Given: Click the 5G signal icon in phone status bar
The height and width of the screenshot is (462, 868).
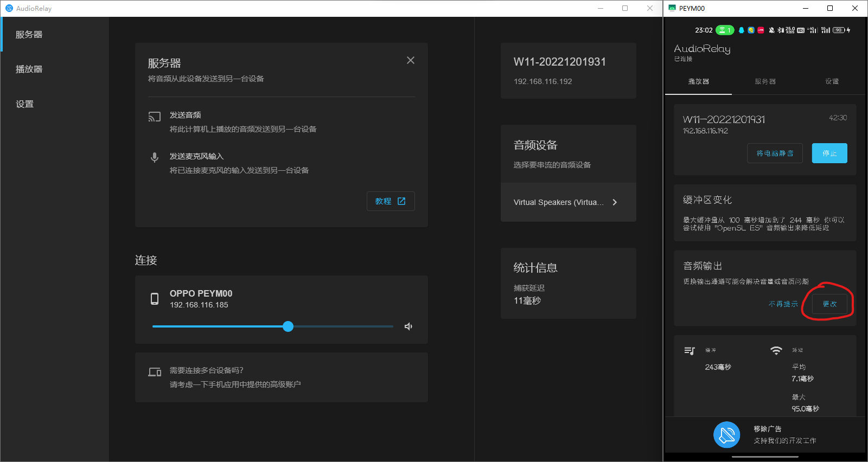Looking at the screenshot, I should [826, 30].
